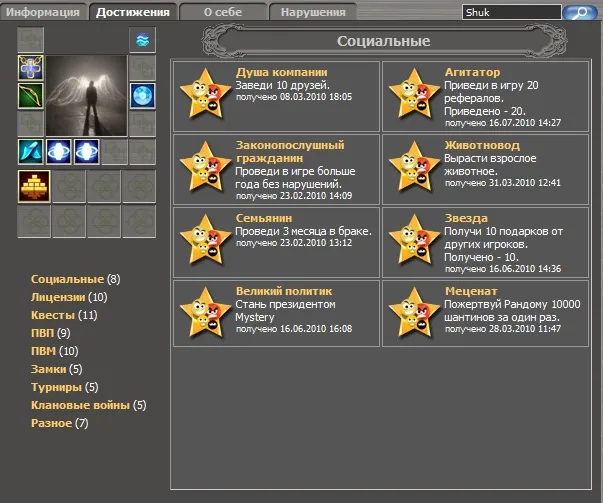603x503 pixels.
Task: Click the date 23.02.2010 14:09
Action: click(x=316, y=196)
